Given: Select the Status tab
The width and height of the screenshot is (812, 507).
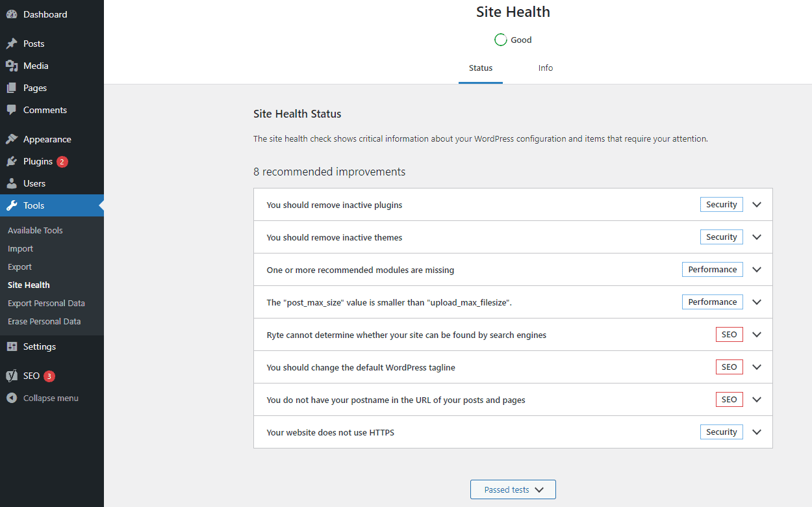Looking at the screenshot, I should pyautogui.click(x=481, y=68).
